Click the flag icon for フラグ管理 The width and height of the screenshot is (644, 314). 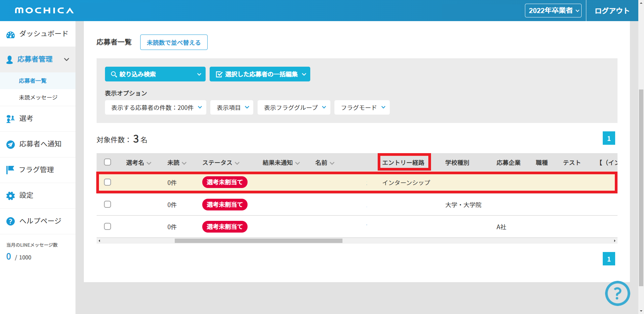[10, 170]
